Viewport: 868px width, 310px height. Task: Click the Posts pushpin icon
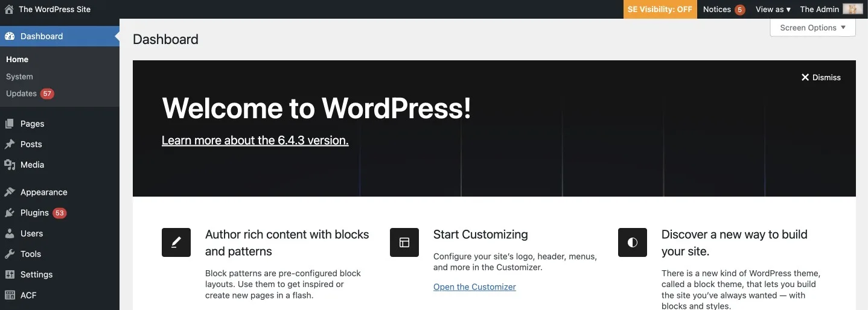coord(10,144)
